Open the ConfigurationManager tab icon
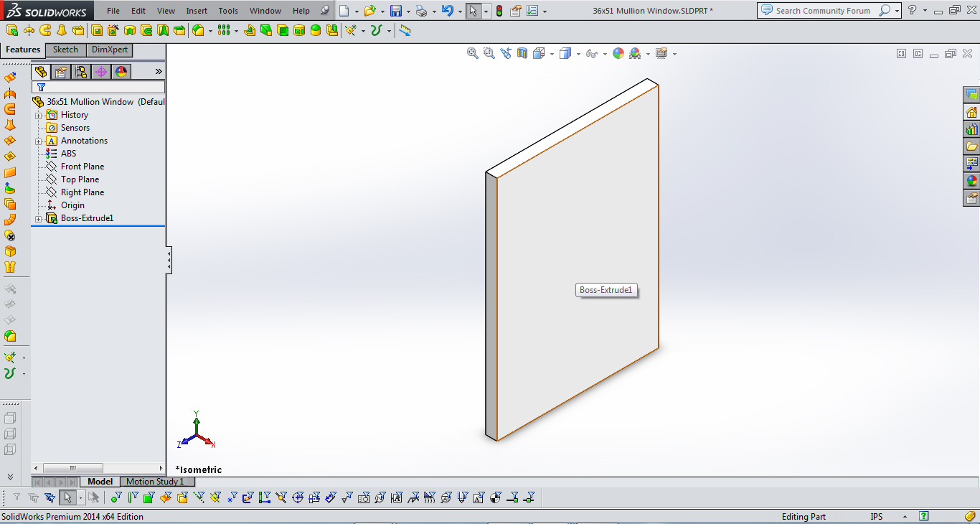Viewport: 980px width, 524px height. tap(81, 72)
